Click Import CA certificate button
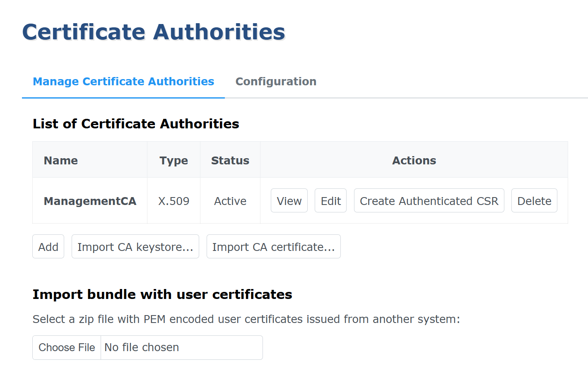 pos(273,247)
